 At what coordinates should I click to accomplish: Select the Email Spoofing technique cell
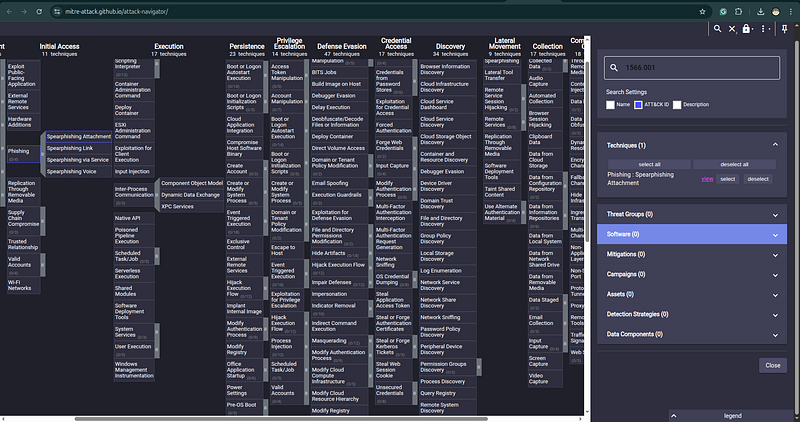click(x=339, y=183)
